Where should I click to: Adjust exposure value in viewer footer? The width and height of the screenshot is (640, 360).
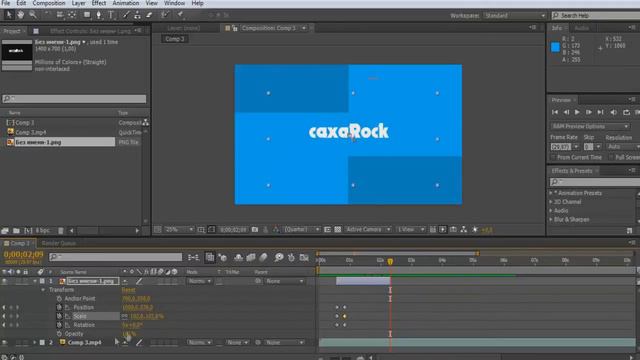pyautogui.click(x=487, y=230)
